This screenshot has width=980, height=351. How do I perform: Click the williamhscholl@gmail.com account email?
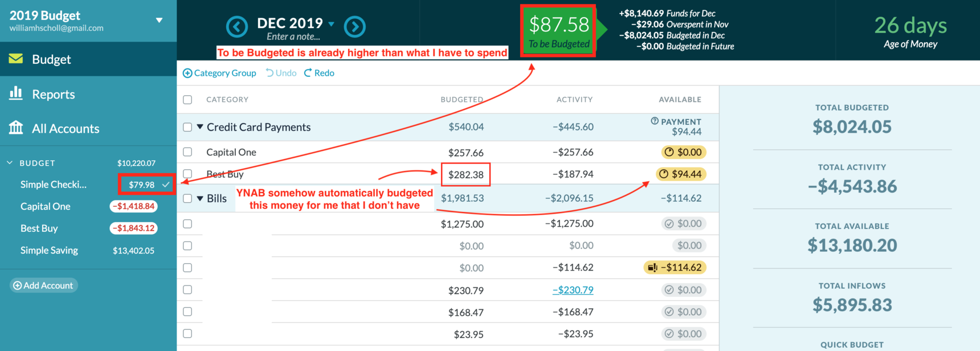pyautogui.click(x=56, y=28)
